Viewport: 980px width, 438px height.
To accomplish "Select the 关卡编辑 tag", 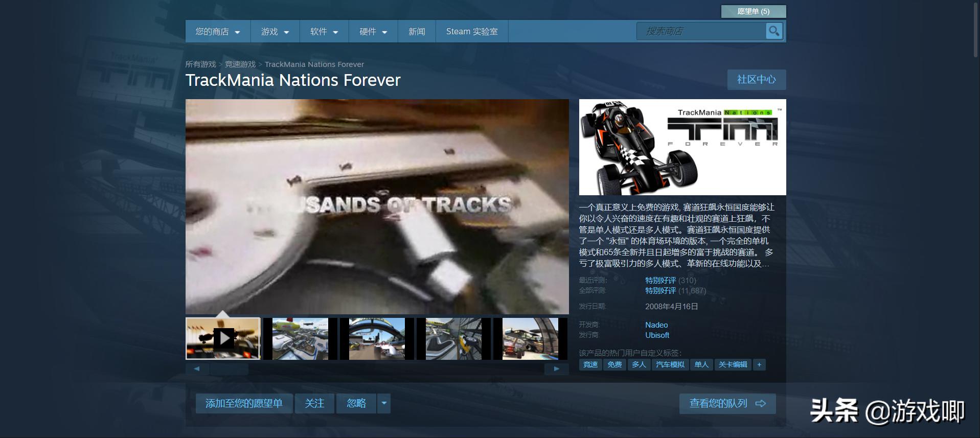I will 733,364.
